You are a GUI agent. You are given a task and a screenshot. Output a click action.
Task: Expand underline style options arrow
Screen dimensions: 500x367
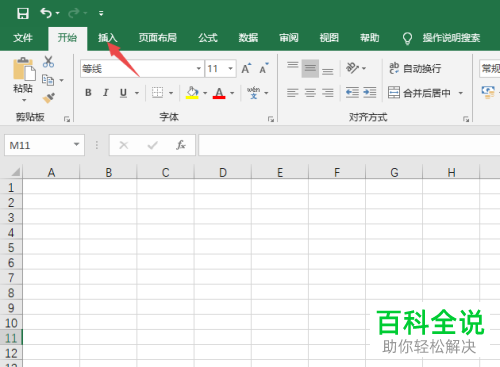(x=137, y=93)
